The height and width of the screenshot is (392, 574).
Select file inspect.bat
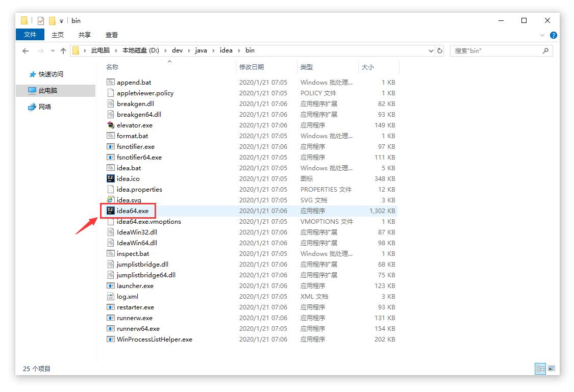pyautogui.click(x=133, y=254)
